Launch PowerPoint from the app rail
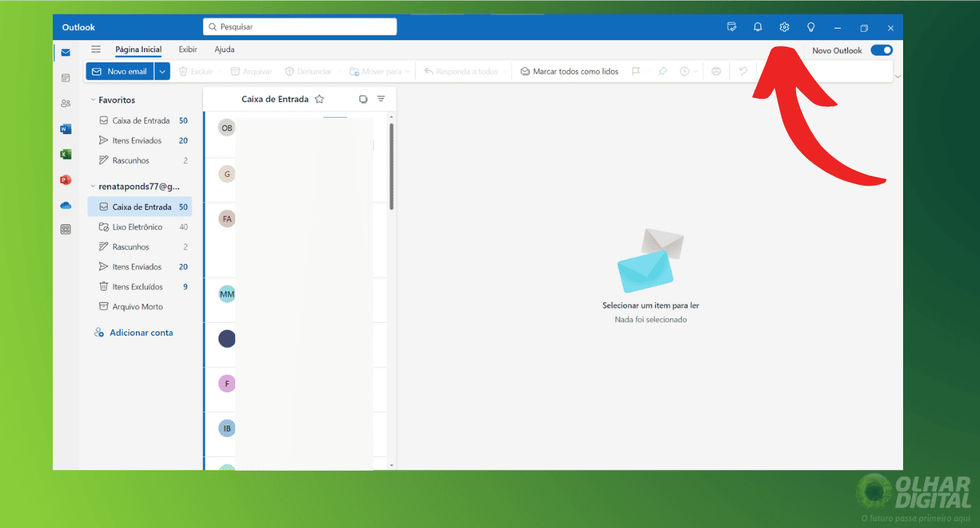Screen dimensions: 980x528 [x=66, y=180]
